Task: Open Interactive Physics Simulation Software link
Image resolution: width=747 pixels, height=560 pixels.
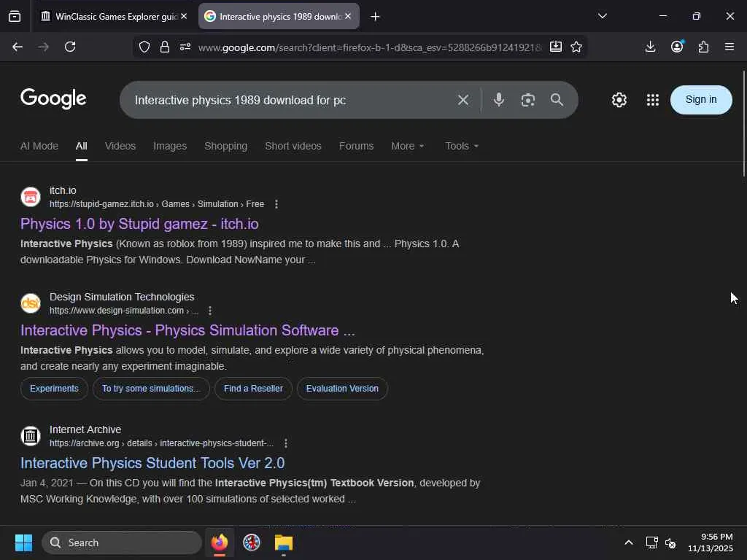Action: point(187,330)
